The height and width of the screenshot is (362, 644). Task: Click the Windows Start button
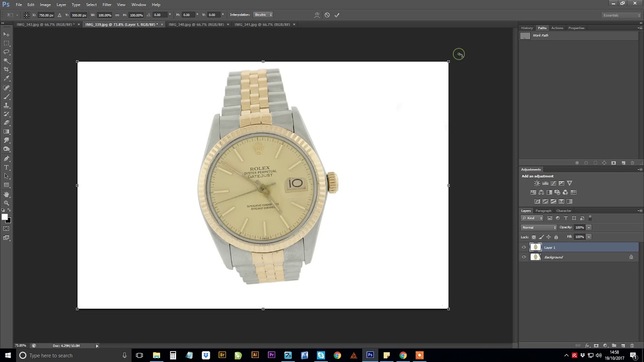pyautogui.click(x=8, y=355)
